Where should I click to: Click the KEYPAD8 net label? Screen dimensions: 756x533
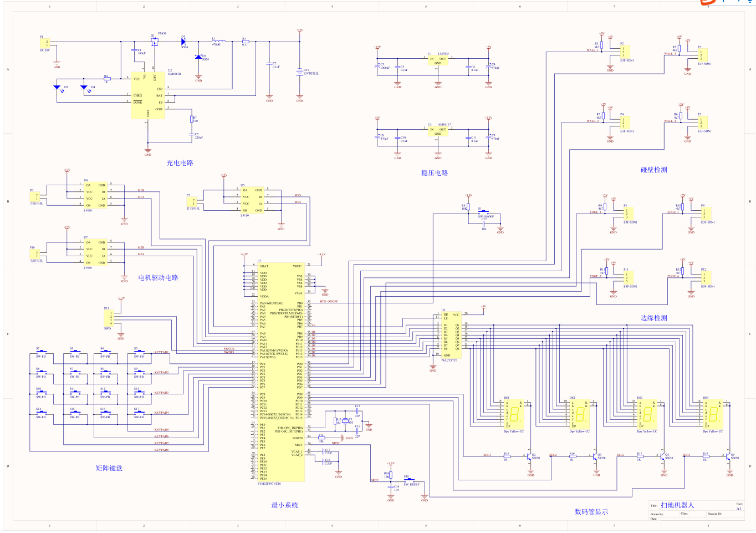pos(161,450)
